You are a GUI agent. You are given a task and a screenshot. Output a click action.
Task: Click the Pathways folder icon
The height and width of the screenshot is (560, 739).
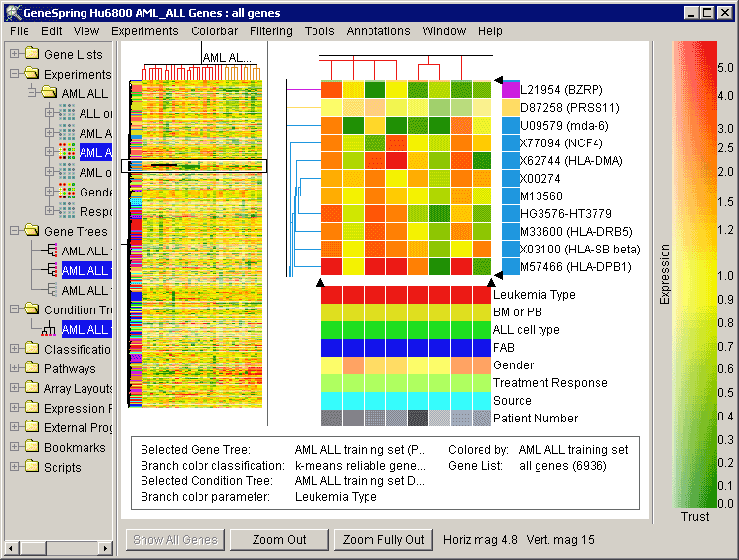coord(31,368)
